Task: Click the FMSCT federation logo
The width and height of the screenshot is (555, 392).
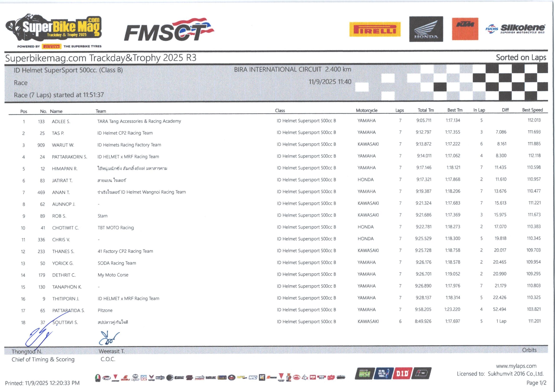Action: (x=169, y=30)
